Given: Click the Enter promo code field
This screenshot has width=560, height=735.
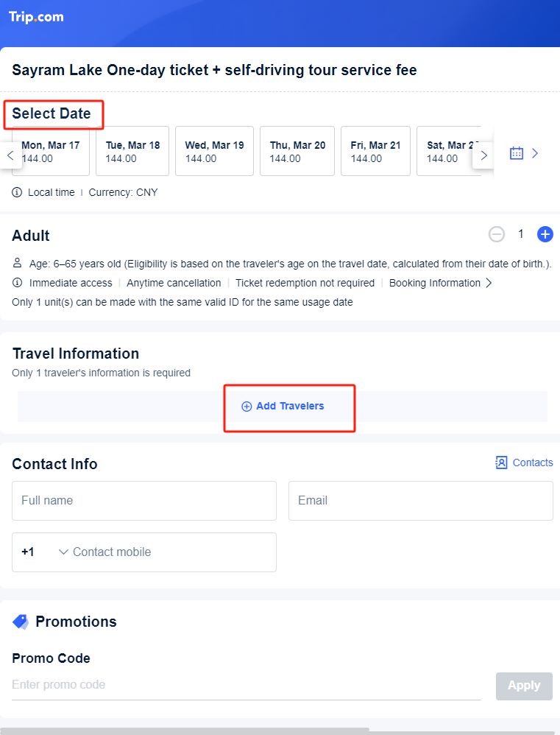Looking at the screenshot, I should 247,685.
